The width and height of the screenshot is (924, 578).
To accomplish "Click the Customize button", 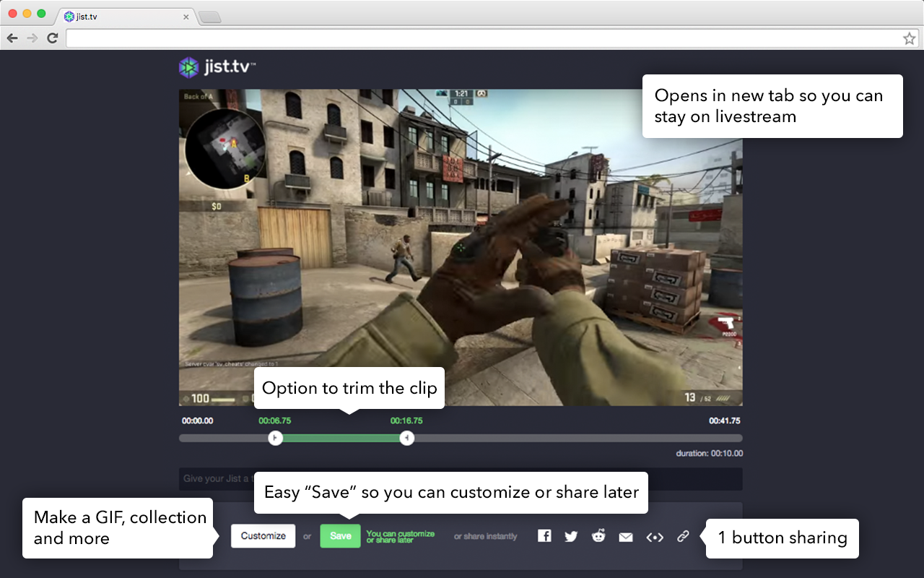I will tap(263, 535).
